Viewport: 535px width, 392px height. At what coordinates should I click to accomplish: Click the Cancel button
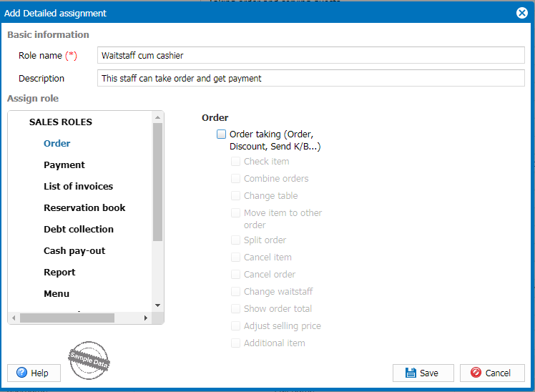(x=492, y=373)
